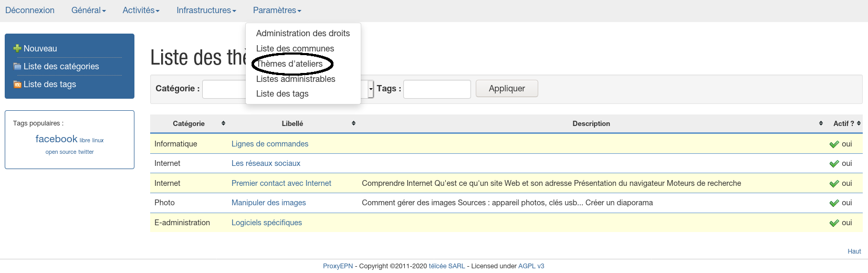The height and width of the screenshot is (273, 868).
Task: Open the Premier contact avec Internet link
Action: [281, 183]
